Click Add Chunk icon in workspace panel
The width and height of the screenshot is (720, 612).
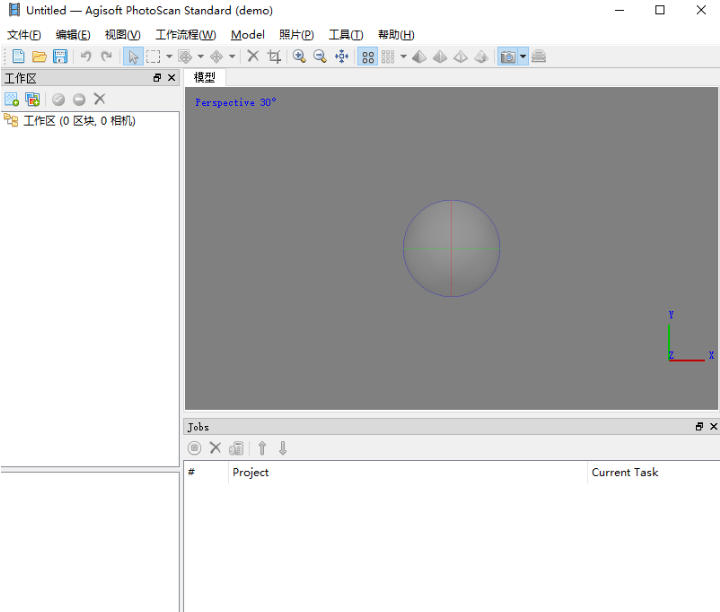[x=12, y=99]
